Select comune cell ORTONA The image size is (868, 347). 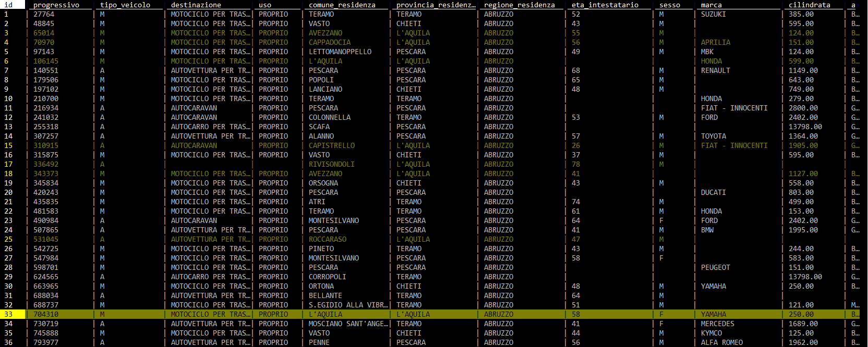321,286
